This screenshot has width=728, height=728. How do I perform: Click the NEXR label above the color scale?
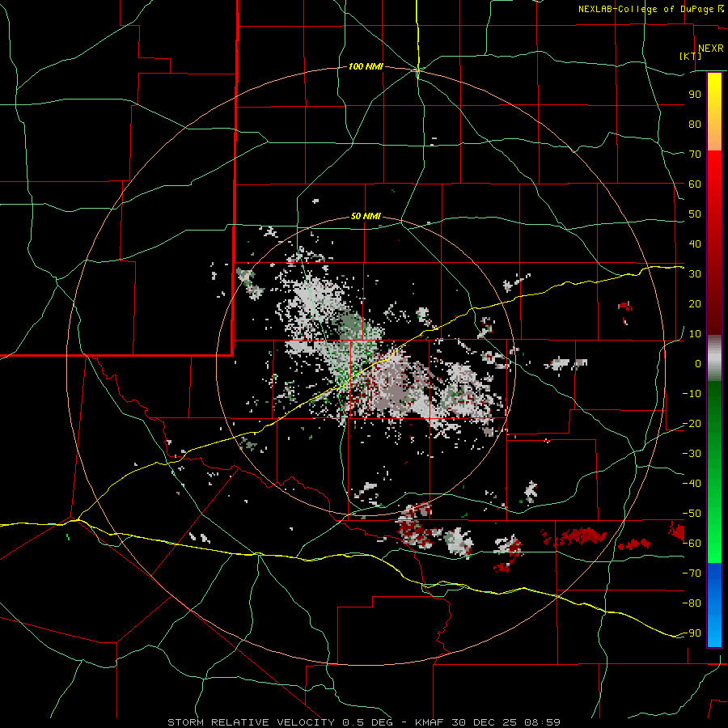(x=710, y=49)
